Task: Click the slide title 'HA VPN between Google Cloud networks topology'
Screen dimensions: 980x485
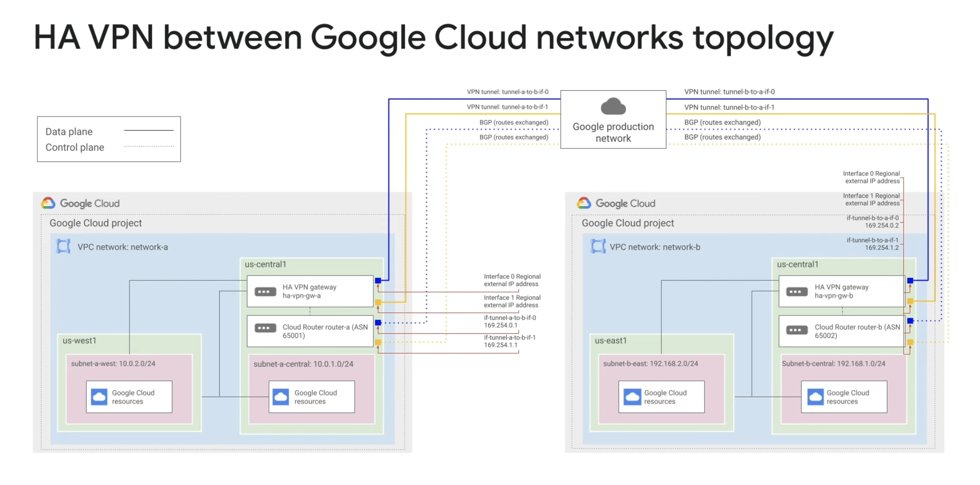Action: click(x=434, y=38)
